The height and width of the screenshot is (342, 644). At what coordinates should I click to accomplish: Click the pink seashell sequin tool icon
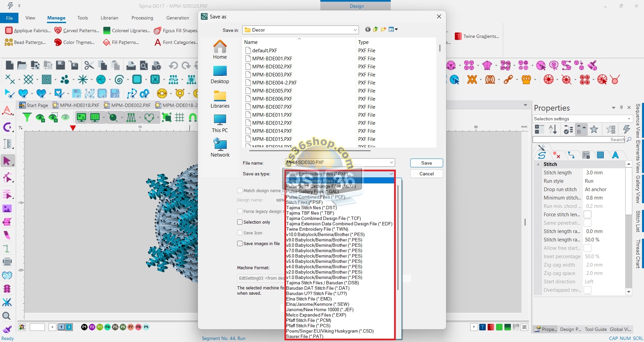coord(487,65)
